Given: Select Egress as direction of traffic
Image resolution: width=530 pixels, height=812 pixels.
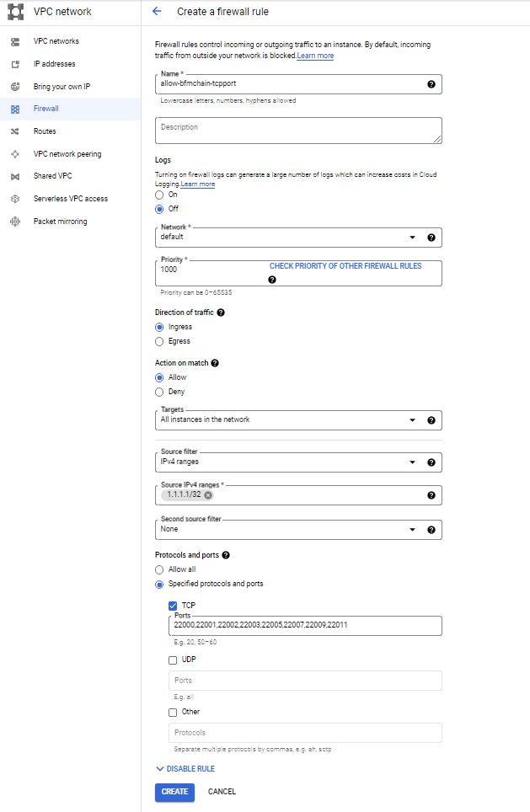Looking at the screenshot, I should point(158,341).
